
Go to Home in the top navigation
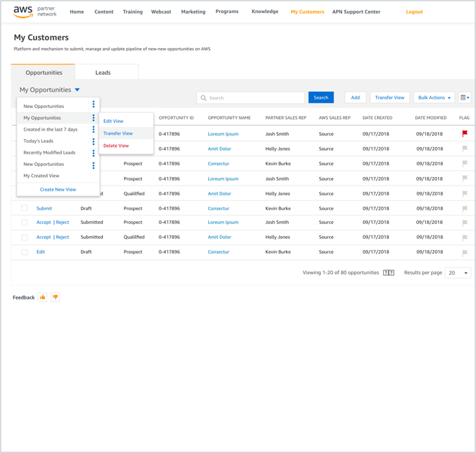click(77, 12)
